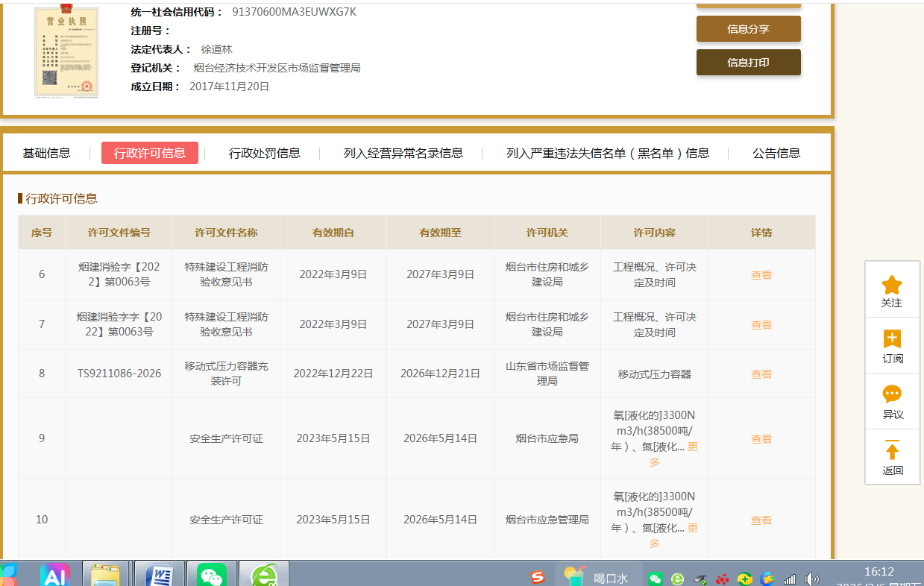Click the 信息打印 button
Image resolution: width=924 pixels, height=586 pixels.
pos(748,63)
